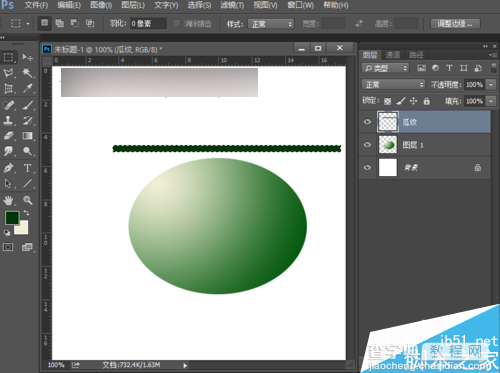Choose Intersect with Selection mode

(x=90, y=23)
